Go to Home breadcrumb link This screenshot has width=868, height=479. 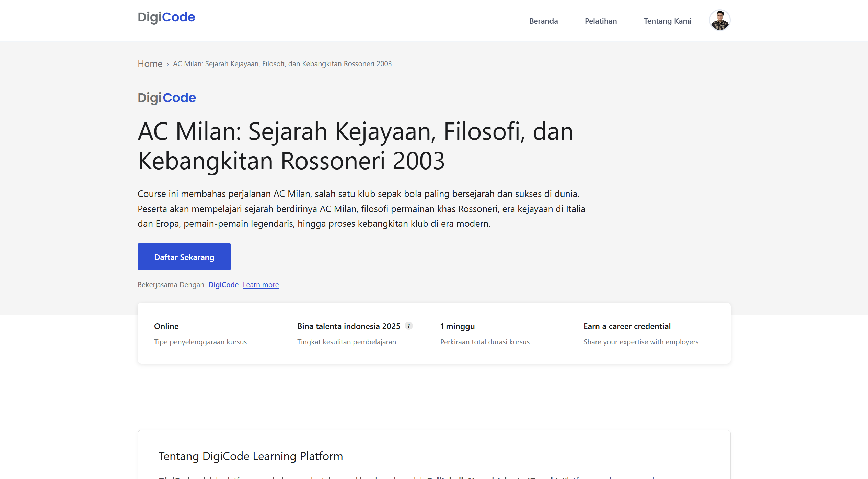pos(150,64)
